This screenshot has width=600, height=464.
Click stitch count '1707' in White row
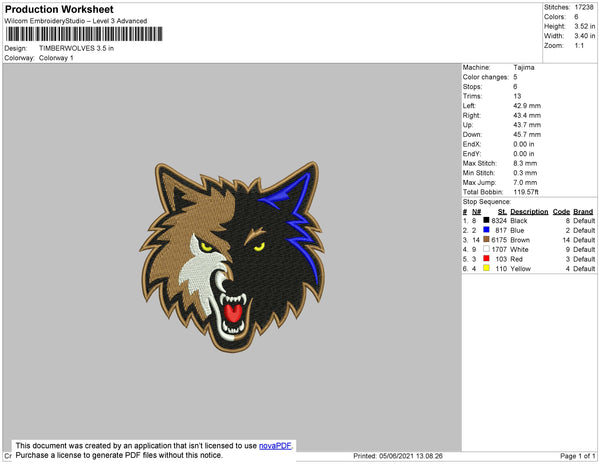[x=499, y=249]
